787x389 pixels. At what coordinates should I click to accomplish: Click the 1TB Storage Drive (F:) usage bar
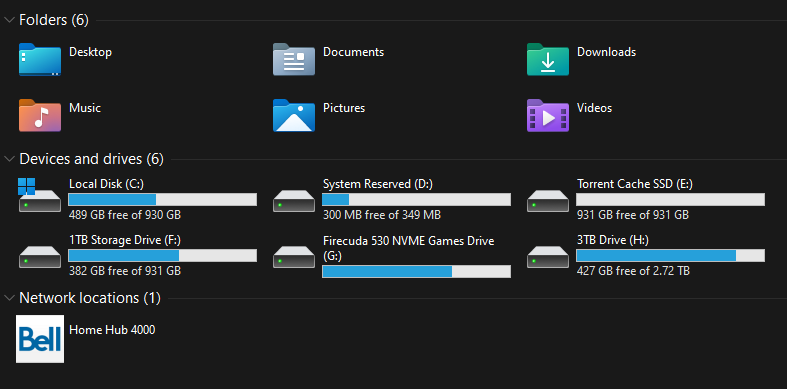(163, 255)
